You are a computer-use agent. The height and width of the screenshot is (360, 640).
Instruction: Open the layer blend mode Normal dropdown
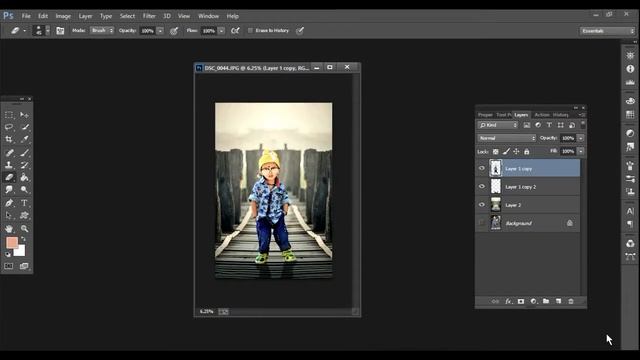point(507,138)
